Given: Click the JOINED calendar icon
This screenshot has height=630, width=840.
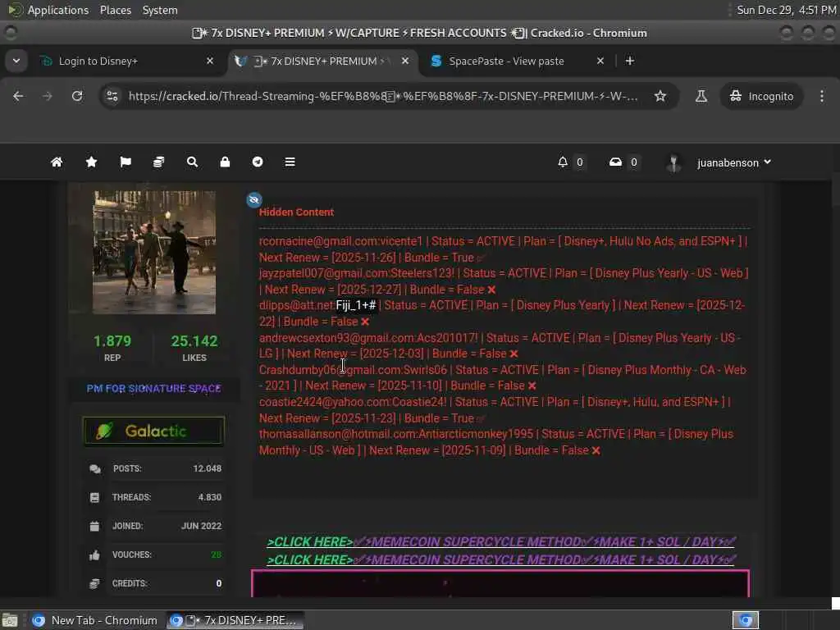Looking at the screenshot, I should [x=94, y=526].
